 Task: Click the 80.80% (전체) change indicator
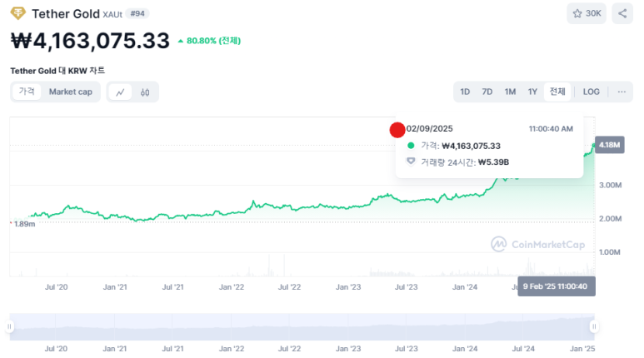pyautogui.click(x=209, y=41)
